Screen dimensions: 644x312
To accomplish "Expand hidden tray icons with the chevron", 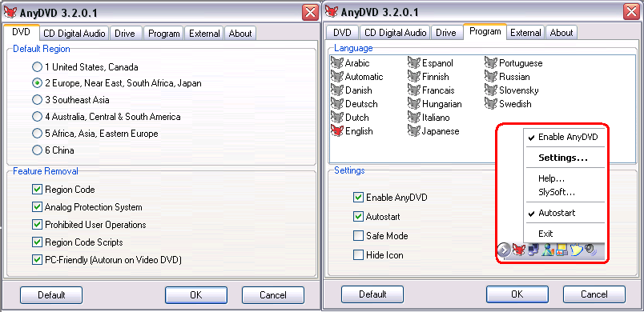I will (504, 249).
